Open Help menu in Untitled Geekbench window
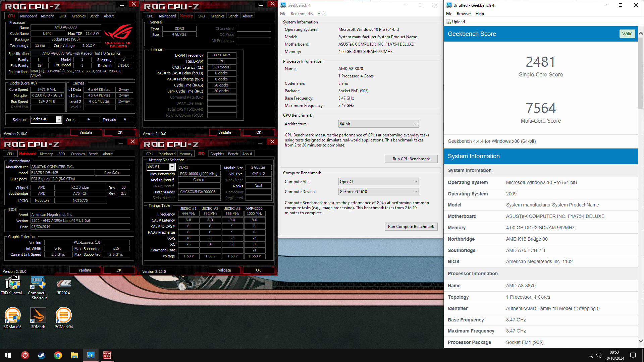The width and height of the screenshot is (644, 362). click(480, 14)
